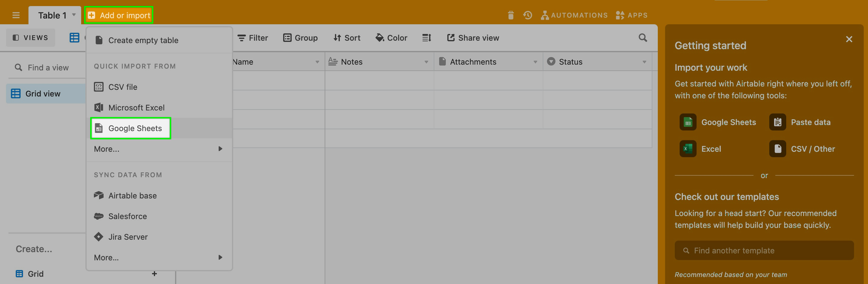Open the Group option
Screen dimensions: 868x284
[x=300, y=38]
